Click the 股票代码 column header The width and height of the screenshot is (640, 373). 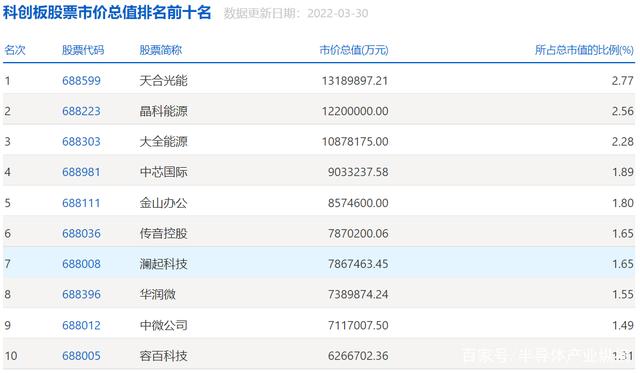[83, 50]
